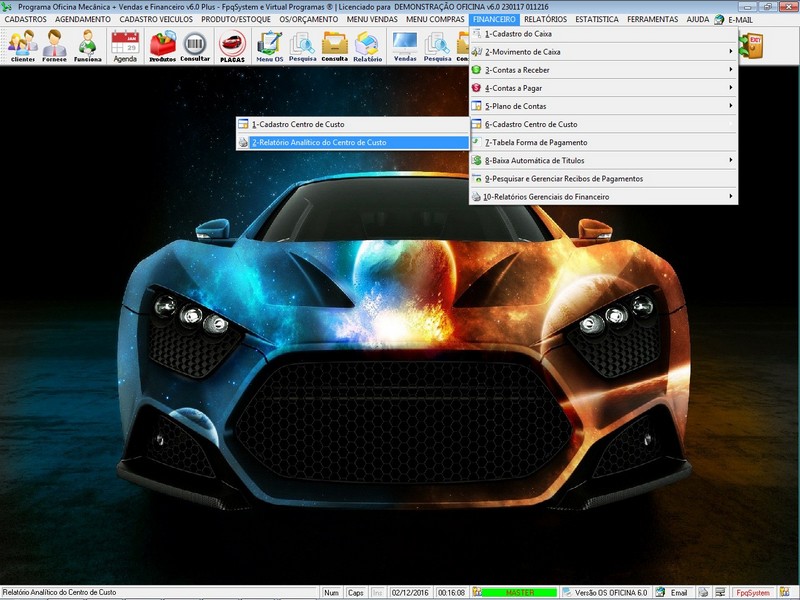Viewport: 800px width, 600px height.
Task: Choose 2-Relatório Analítico do Centro de Custo
Action: click(353, 142)
